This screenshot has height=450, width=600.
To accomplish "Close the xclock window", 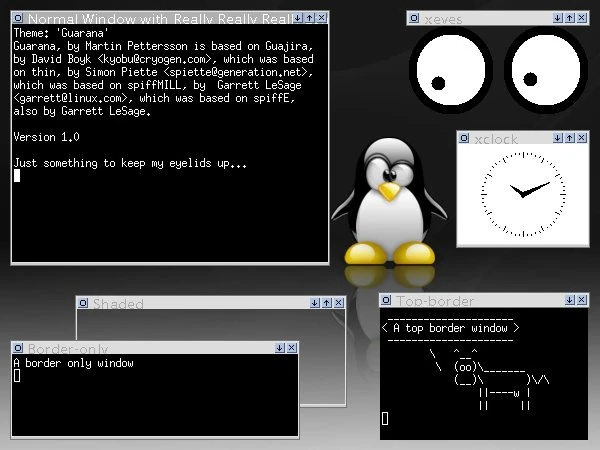I will tap(582, 138).
